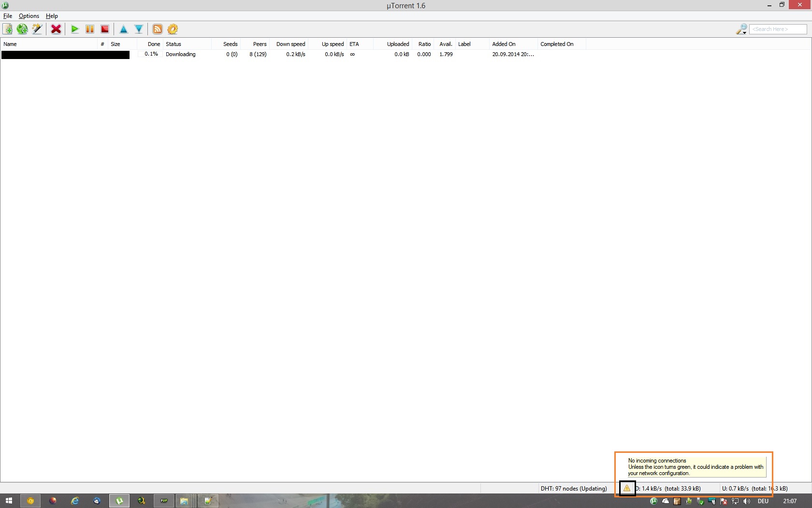This screenshot has width=812, height=508.
Task: Sort list by Size column
Action: click(x=122, y=44)
